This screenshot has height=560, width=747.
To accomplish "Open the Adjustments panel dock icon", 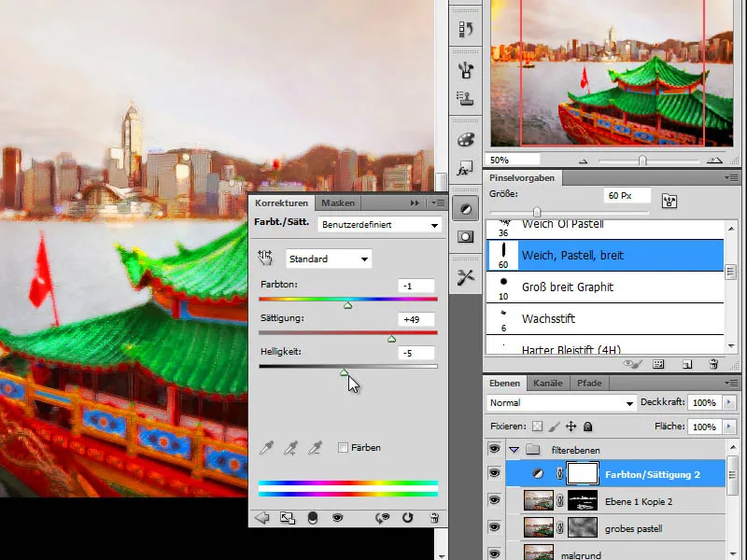I will tap(465, 209).
